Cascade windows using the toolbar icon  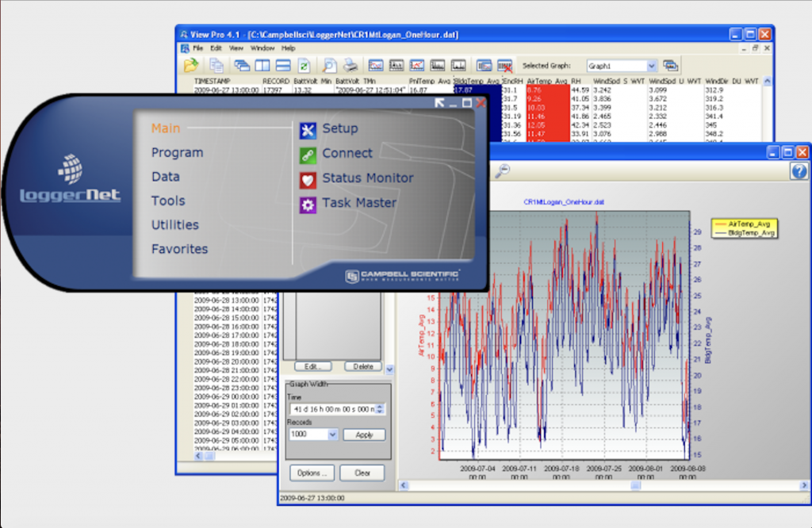click(241, 65)
